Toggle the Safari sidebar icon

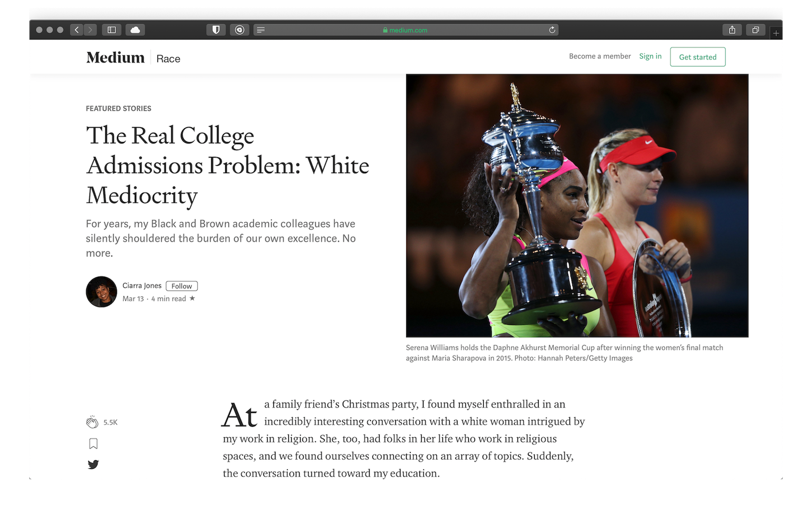[111, 30]
